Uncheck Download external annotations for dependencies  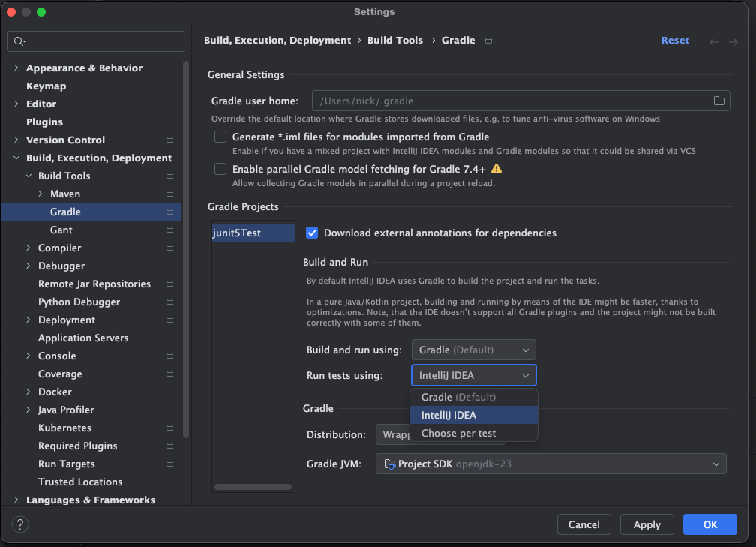(312, 233)
